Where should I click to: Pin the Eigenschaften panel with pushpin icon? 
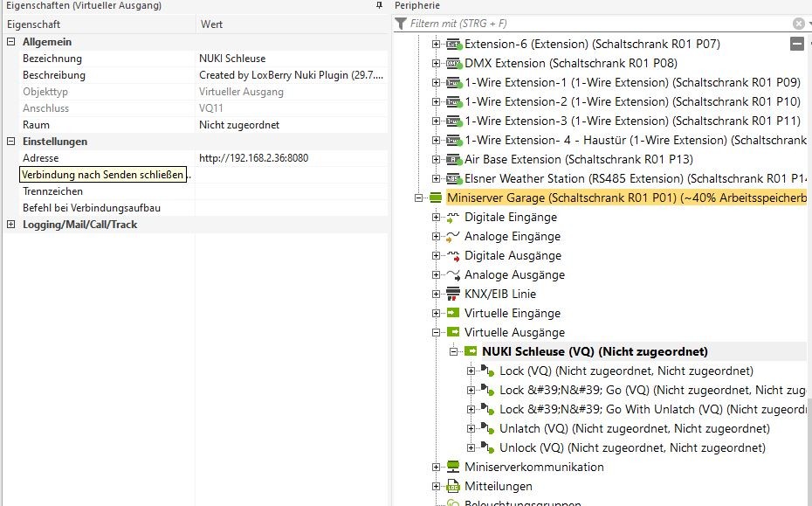[x=379, y=5]
